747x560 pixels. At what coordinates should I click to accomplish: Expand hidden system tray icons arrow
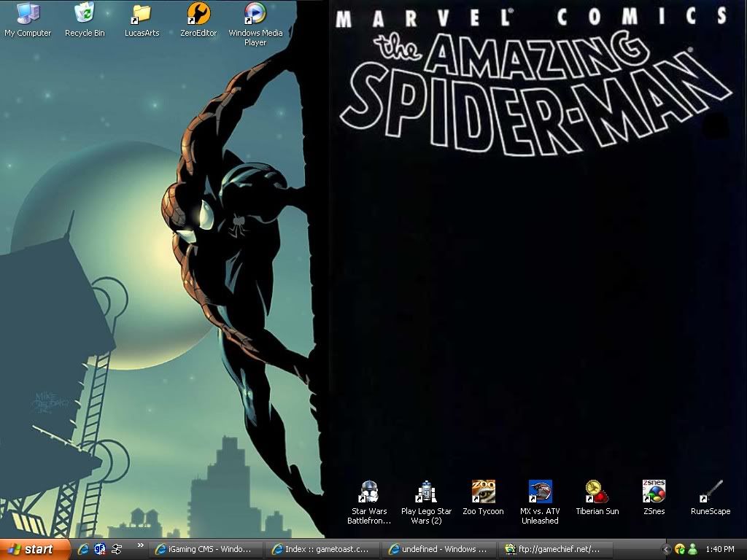667,550
